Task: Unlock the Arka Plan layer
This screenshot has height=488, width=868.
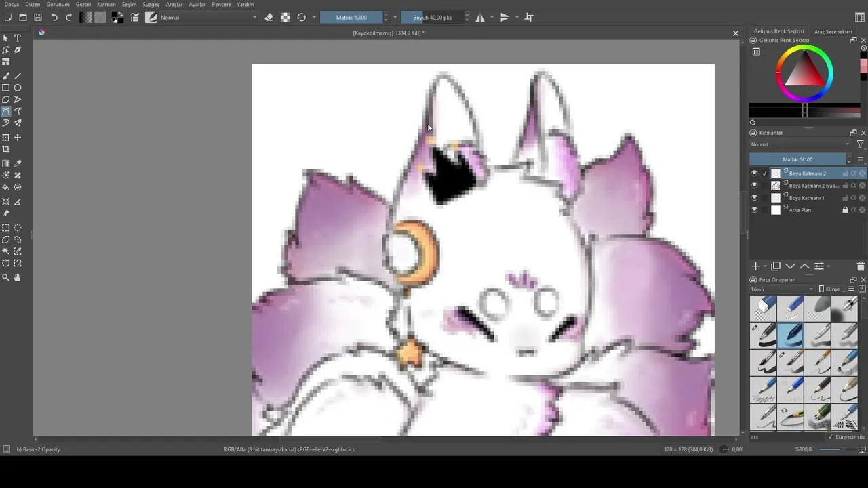Action: (x=845, y=210)
